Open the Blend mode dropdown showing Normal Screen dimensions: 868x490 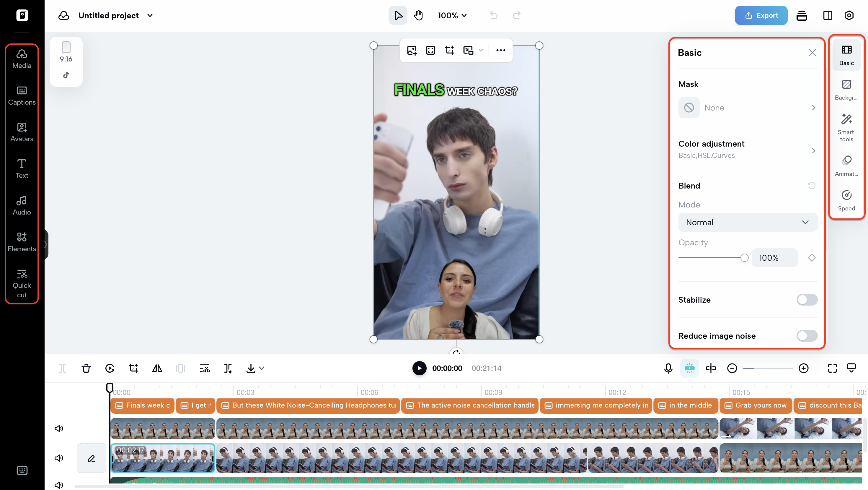(x=747, y=222)
